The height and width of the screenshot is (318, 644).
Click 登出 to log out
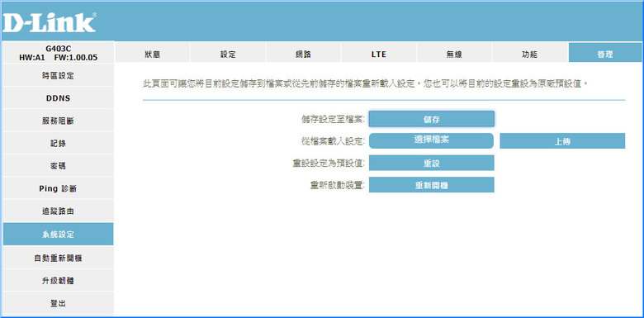59,303
